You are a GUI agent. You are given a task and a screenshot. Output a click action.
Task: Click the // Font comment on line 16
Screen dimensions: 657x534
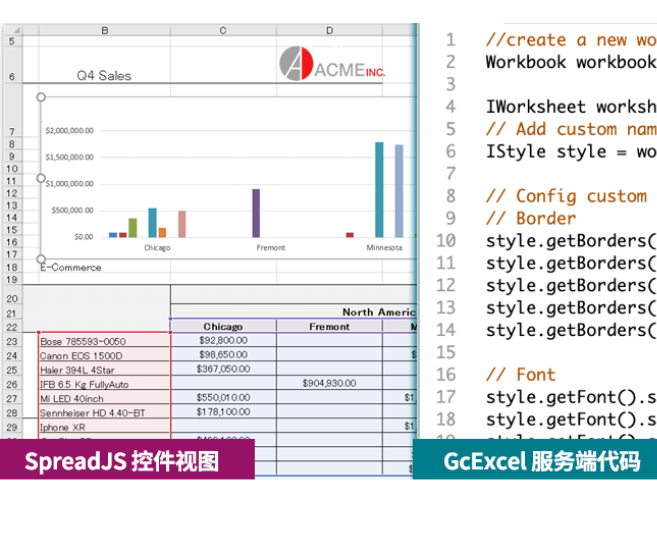pos(521,375)
